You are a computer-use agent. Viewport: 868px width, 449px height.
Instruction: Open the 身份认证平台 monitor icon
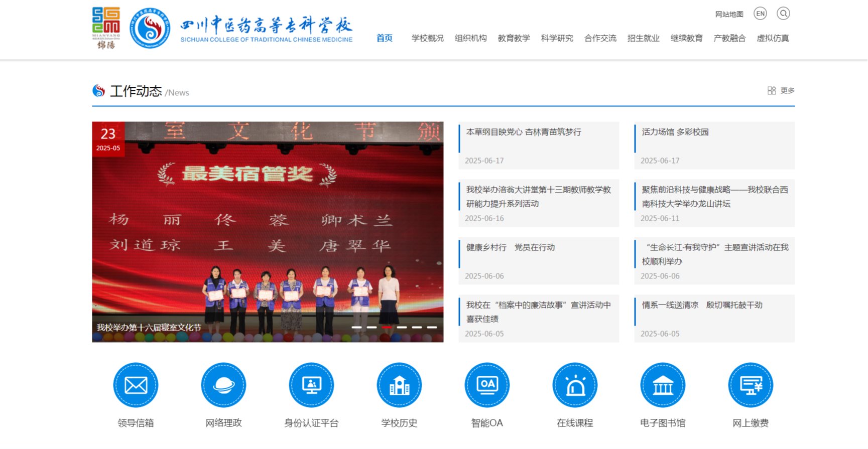pos(311,385)
